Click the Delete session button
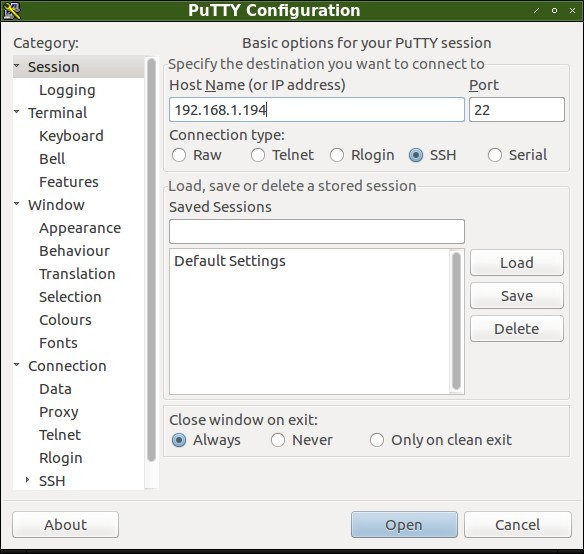 517,329
